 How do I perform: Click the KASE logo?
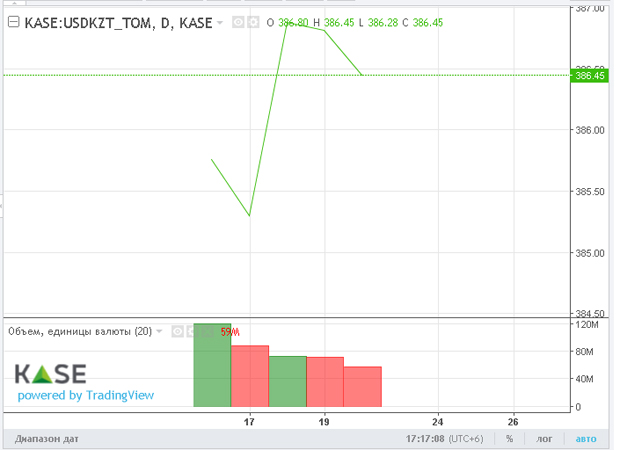(x=50, y=374)
